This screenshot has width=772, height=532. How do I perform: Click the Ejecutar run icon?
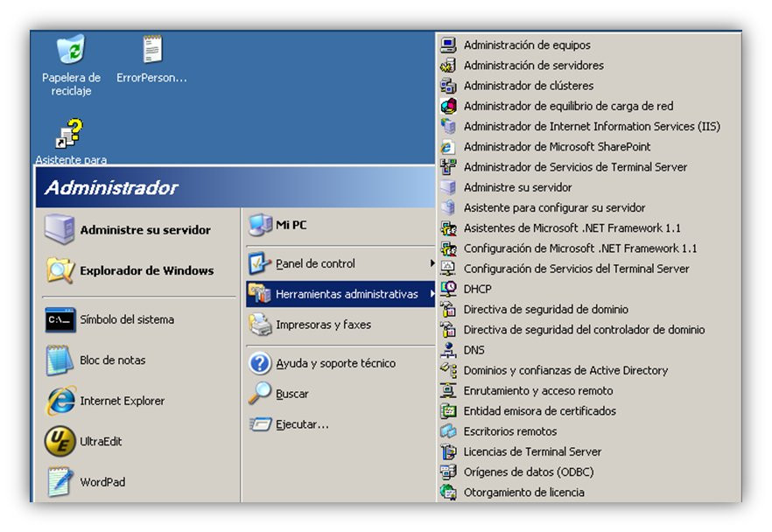click(x=260, y=423)
